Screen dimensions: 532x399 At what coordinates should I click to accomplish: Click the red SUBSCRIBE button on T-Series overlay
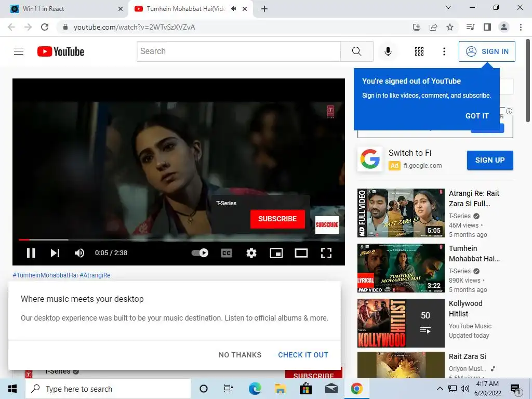tap(277, 219)
